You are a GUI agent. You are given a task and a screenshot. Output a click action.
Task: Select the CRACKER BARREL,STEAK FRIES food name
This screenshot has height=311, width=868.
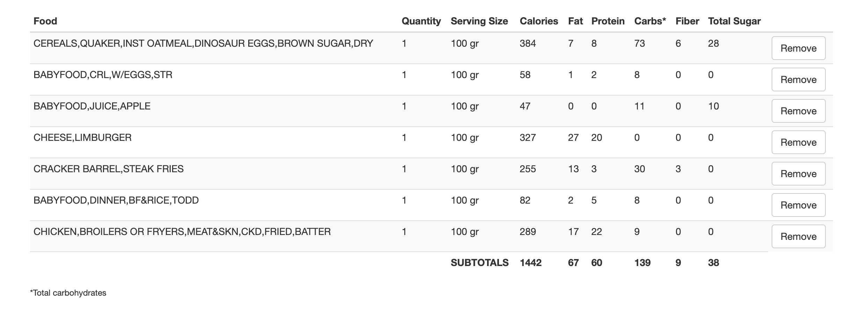108,169
